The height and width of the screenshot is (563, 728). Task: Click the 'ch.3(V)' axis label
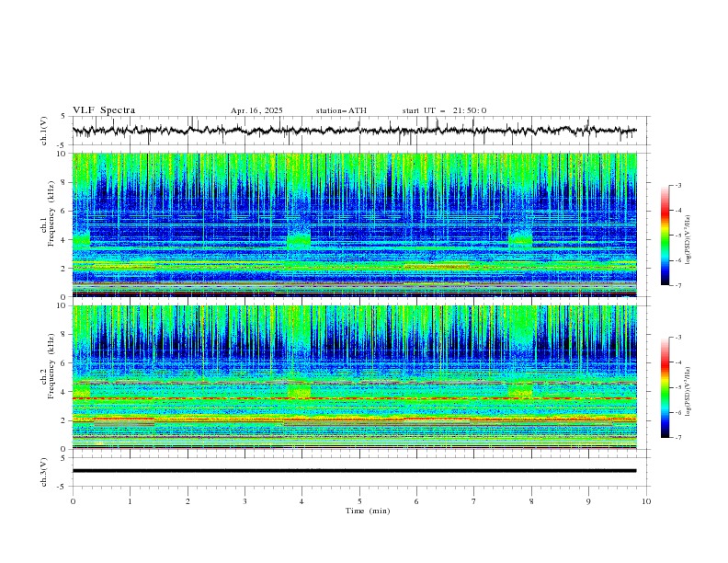44,472
